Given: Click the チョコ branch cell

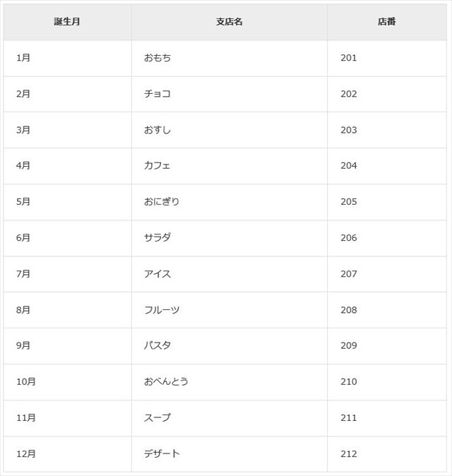Looking at the screenshot, I should click(157, 94).
